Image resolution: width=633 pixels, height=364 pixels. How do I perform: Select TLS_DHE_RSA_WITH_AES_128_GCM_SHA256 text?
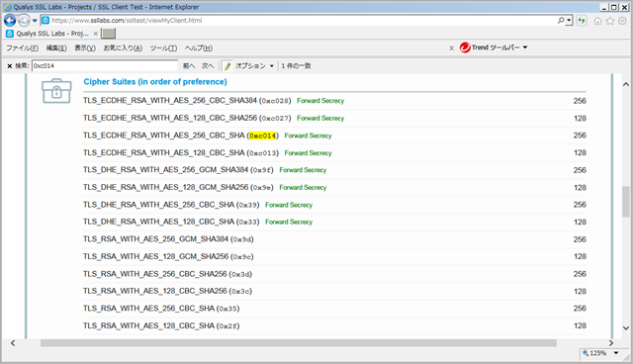[x=165, y=187]
